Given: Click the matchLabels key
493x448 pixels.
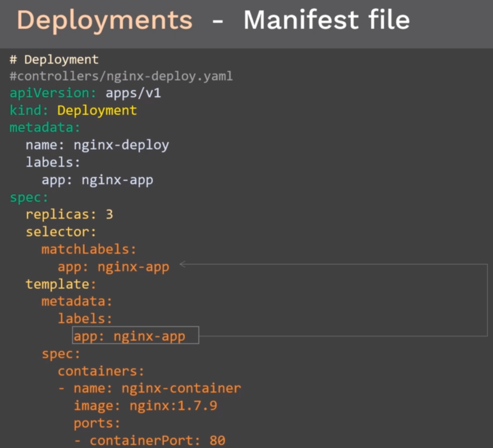Looking at the screenshot, I should tap(89, 249).
